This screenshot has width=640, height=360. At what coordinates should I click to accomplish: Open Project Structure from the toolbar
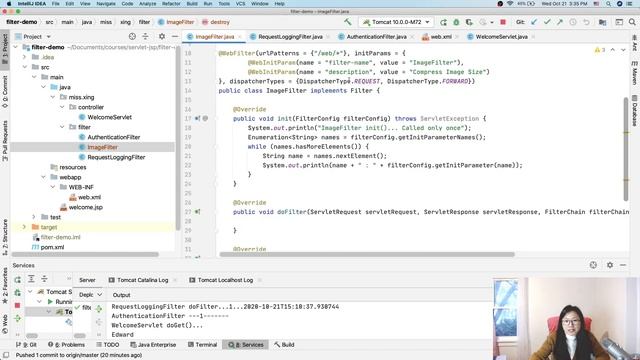coord(602,22)
